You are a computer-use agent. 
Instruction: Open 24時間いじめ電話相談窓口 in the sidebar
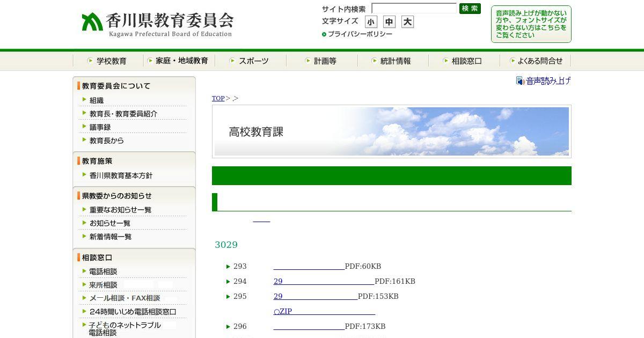pyautogui.click(x=133, y=312)
